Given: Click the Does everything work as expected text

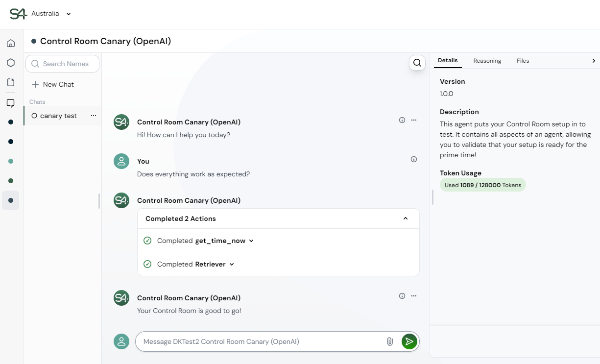Looking at the screenshot, I should pyautogui.click(x=193, y=174).
